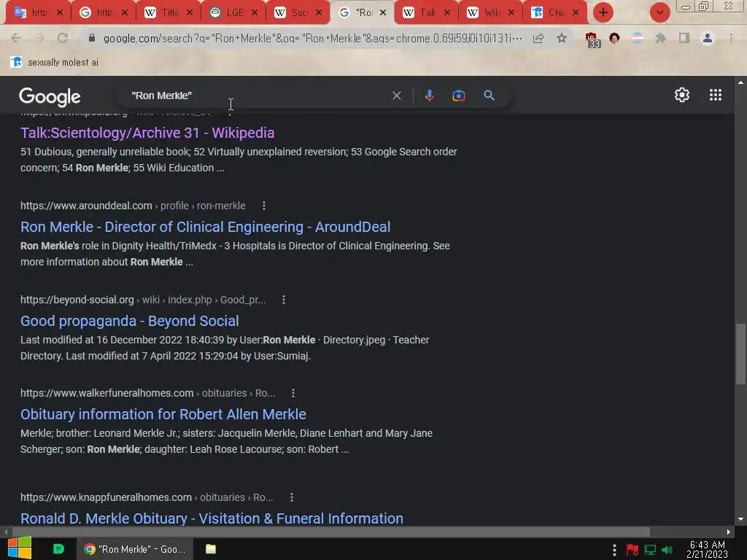
Task: Click the browser forward arrow
Action: click(x=39, y=38)
